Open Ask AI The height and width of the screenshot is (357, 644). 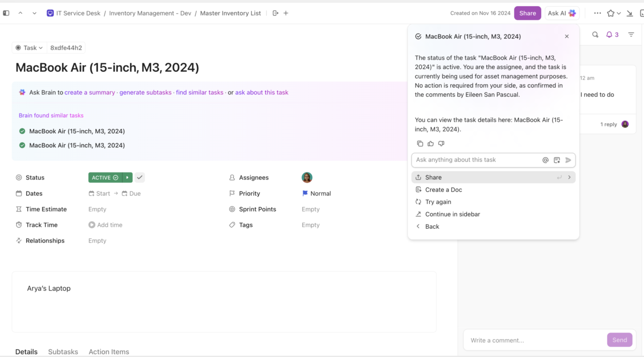pos(562,13)
